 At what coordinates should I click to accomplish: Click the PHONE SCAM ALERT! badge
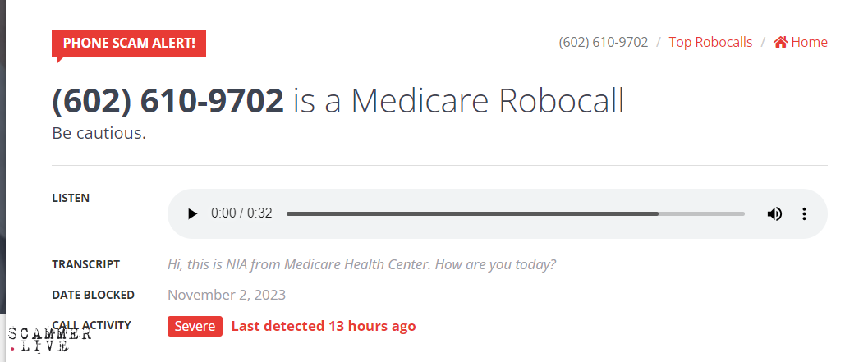click(129, 43)
